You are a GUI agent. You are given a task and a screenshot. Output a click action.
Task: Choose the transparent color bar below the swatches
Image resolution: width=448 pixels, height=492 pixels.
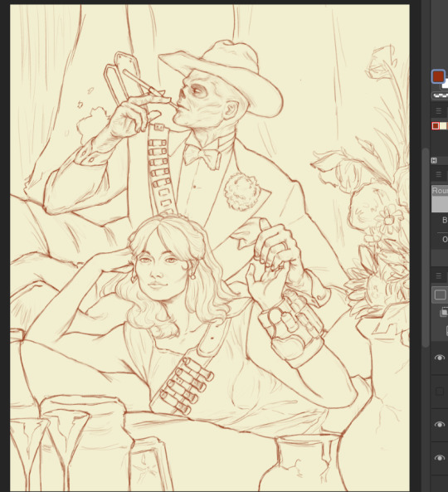441,95
